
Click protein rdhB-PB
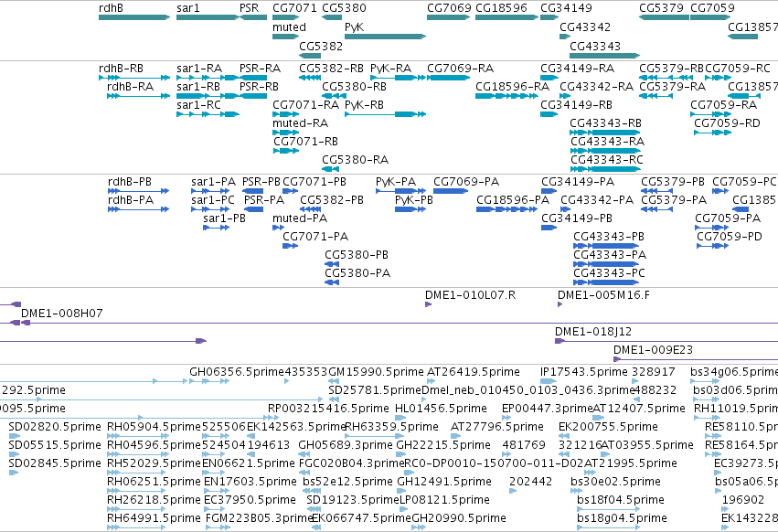(x=138, y=192)
